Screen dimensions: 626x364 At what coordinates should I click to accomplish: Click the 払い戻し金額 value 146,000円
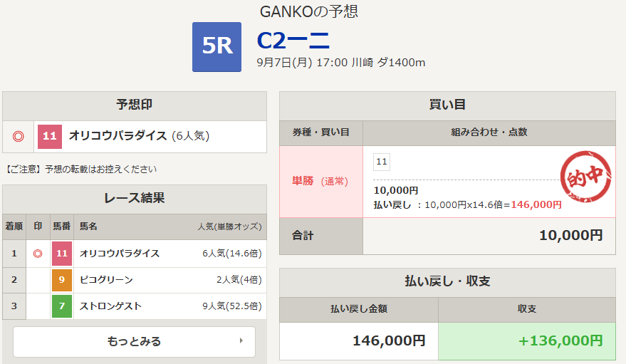click(389, 341)
